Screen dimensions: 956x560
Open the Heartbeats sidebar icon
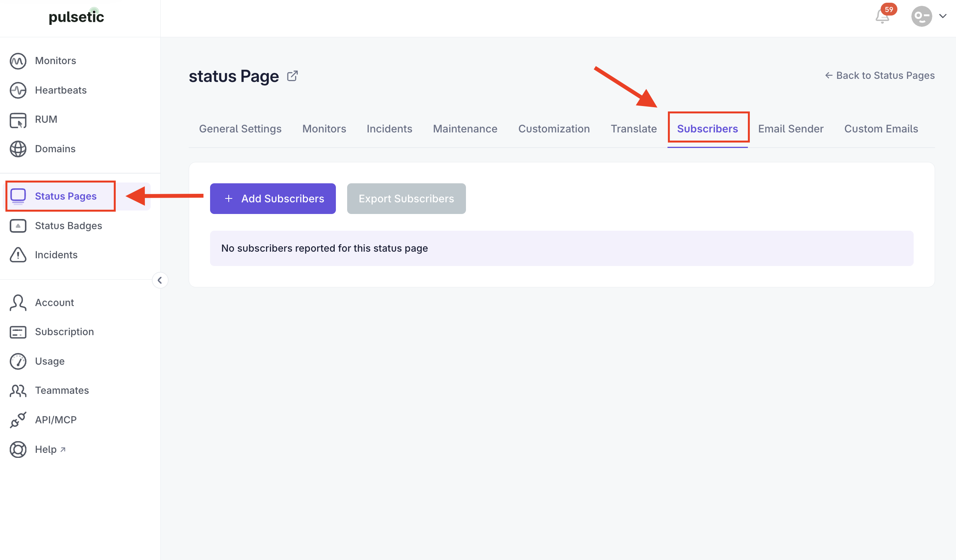[x=18, y=90]
